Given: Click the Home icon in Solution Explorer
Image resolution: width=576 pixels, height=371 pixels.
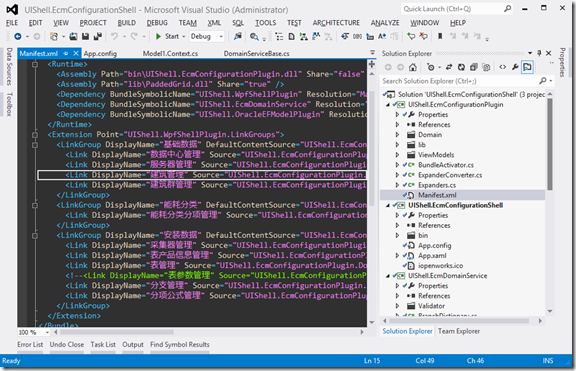Looking at the screenshot, I should 413,67.
